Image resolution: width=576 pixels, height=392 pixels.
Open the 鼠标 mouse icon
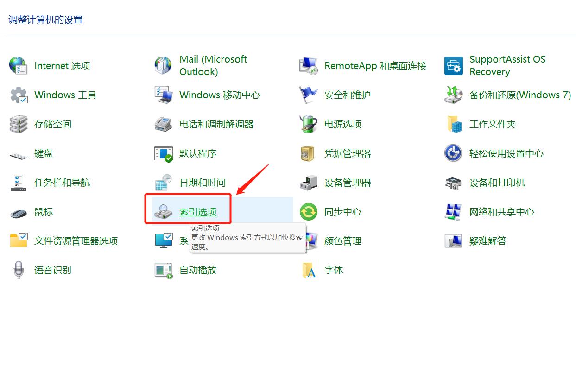tap(18, 213)
